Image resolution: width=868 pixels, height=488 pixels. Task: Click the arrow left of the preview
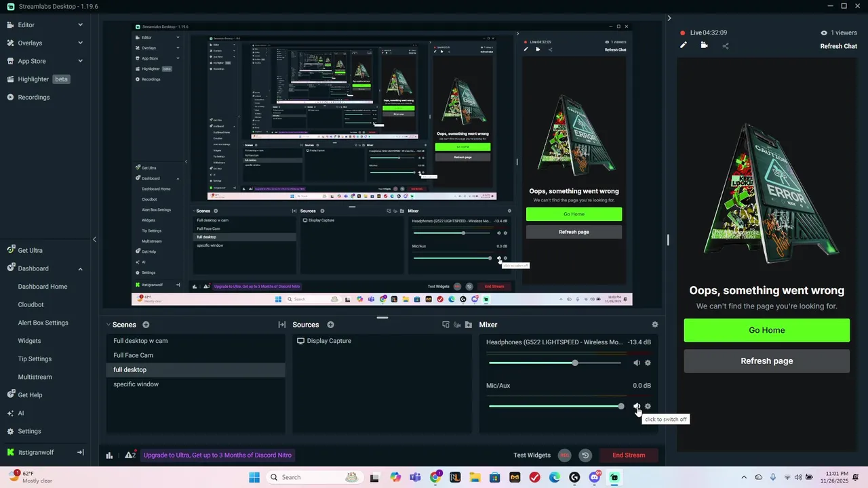pyautogui.click(x=94, y=239)
